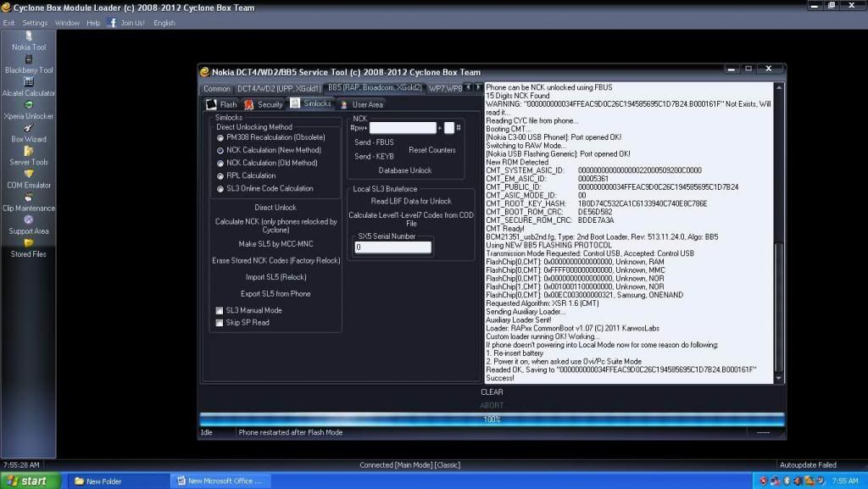Viewport: 868px width, 489px height.
Task: Open the Stored Files folder icon
Action: [29, 243]
